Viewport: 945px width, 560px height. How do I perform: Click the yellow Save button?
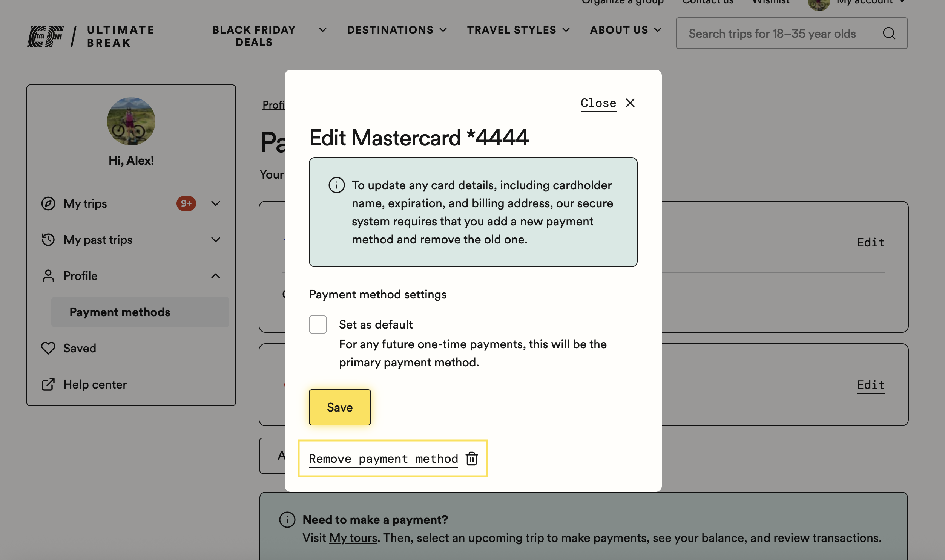pos(340,407)
